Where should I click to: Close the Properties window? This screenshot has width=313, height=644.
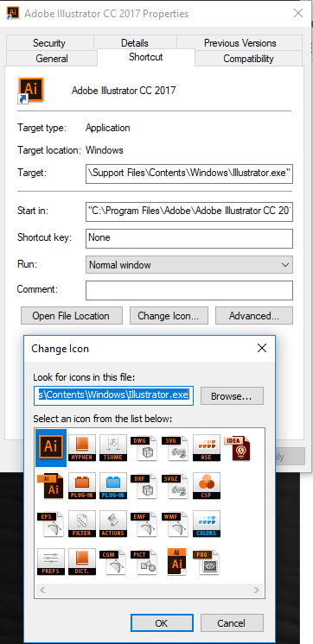click(298, 13)
